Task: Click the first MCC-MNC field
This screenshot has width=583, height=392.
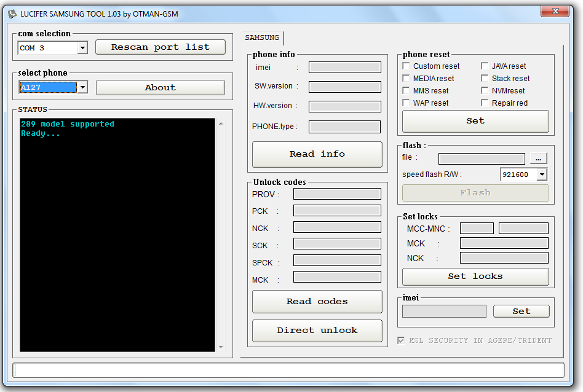Action: point(477,228)
